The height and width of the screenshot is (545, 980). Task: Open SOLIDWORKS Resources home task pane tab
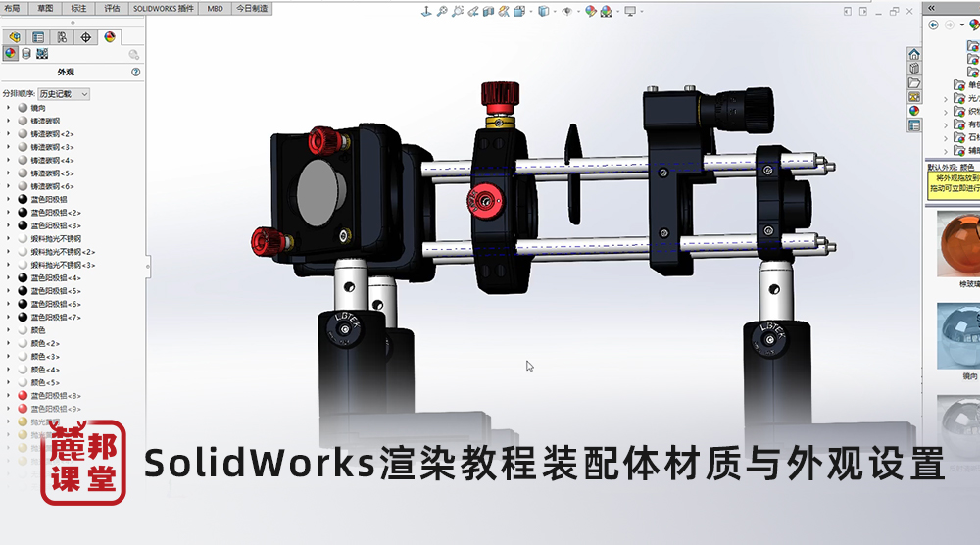coord(914,54)
